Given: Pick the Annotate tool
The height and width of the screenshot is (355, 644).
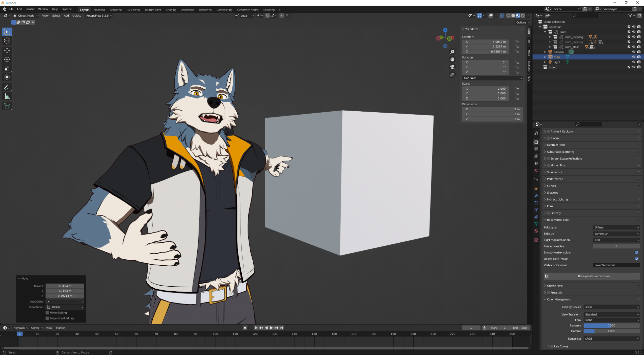Looking at the screenshot, I should [7, 87].
